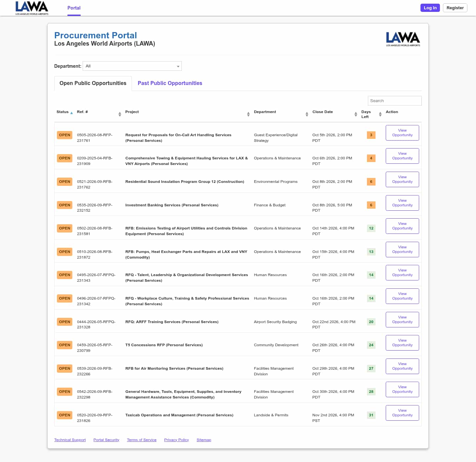
Task: Switch to Open Public Opportunities tab
Action: coord(93,83)
